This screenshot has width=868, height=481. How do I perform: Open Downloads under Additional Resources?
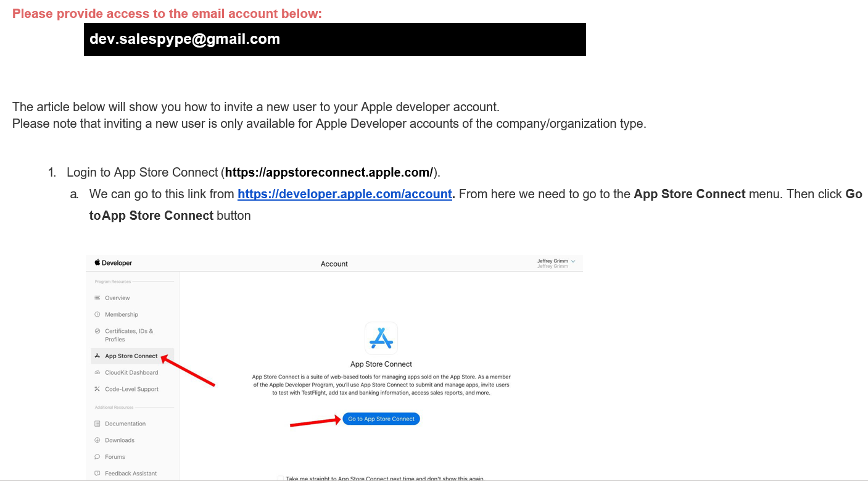120,440
